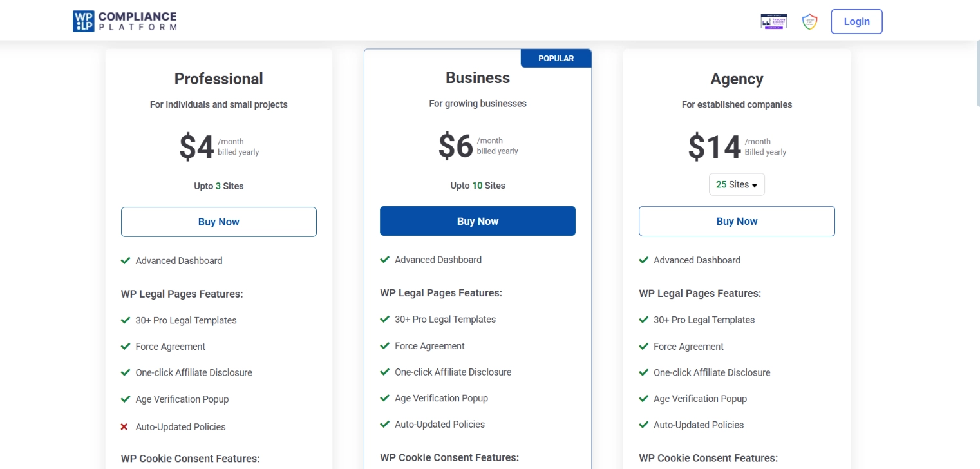980x469 pixels.
Task: Click the Login button
Action: click(856, 21)
